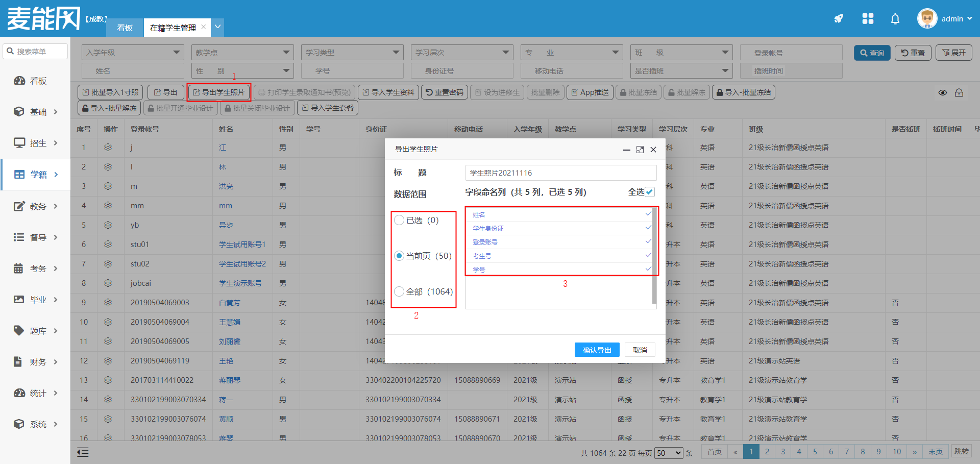Click the rocket icon in header
The height and width of the screenshot is (464, 980).
tap(839, 19)
